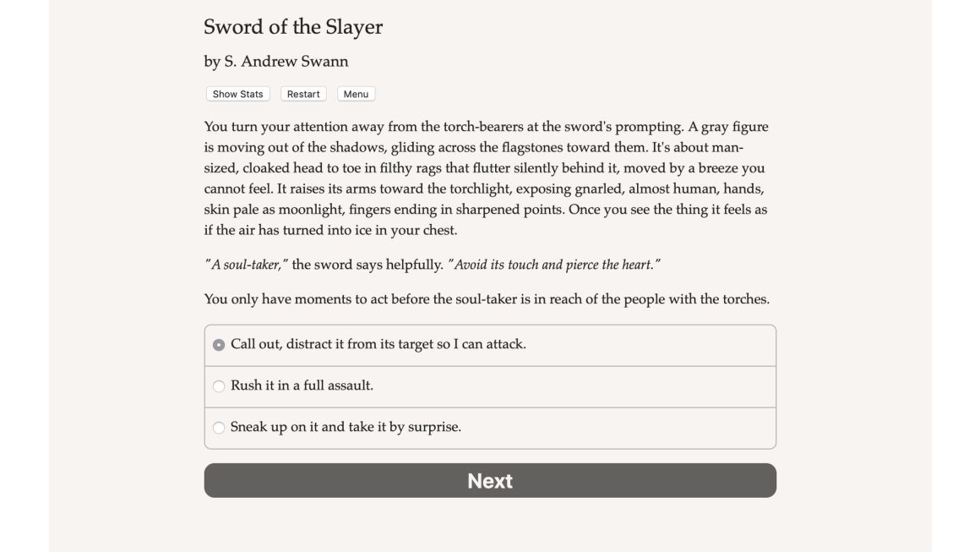Screen dimensions: 980x552
Task: Choose the text 'Rush it in a full assault'
Action: [301, 385]
